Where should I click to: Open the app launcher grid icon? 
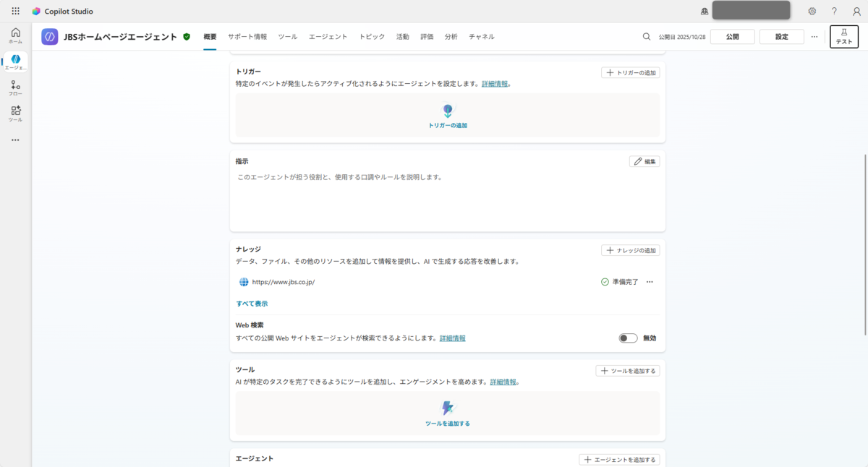tap(14, 10)
